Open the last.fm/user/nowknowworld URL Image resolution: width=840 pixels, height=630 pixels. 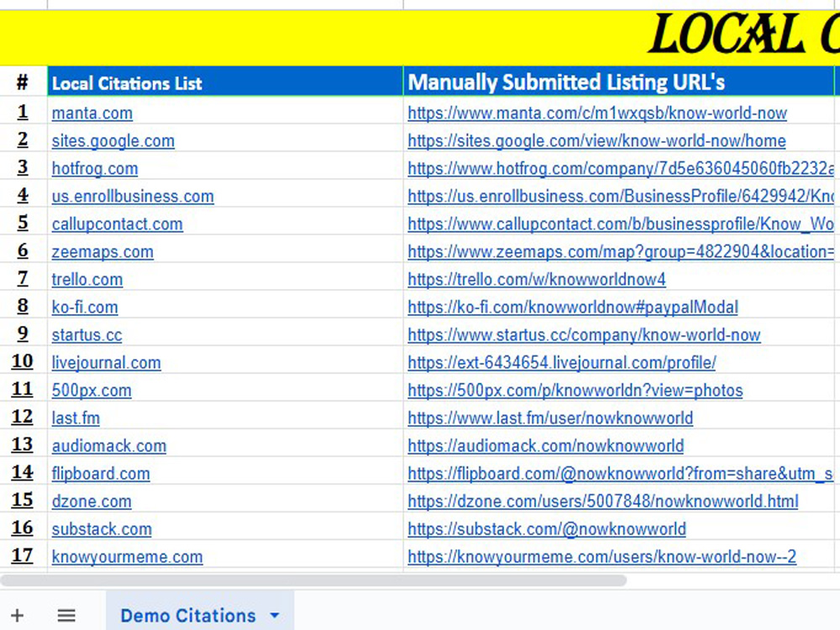[x=550, y=418]
